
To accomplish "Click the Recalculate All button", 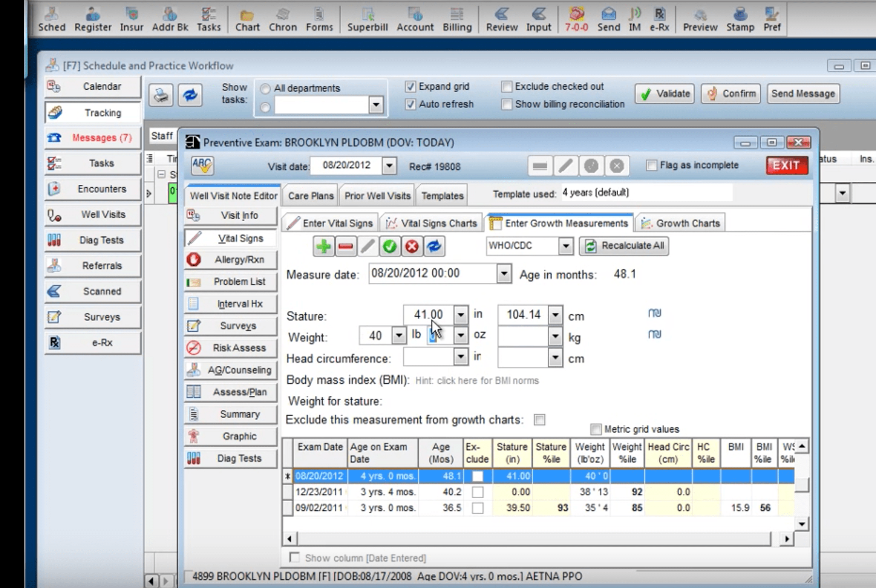I will (x=623, y=246).
